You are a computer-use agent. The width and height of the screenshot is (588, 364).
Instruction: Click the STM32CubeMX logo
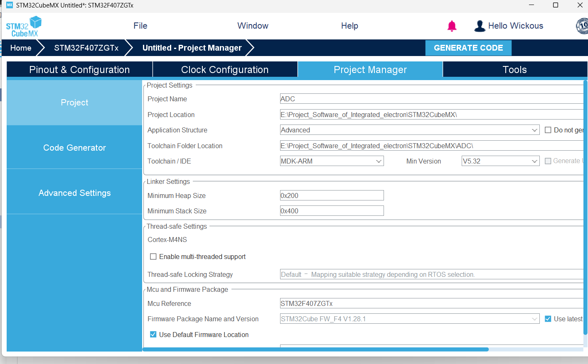pyautogui.click(x=24, y=27)
